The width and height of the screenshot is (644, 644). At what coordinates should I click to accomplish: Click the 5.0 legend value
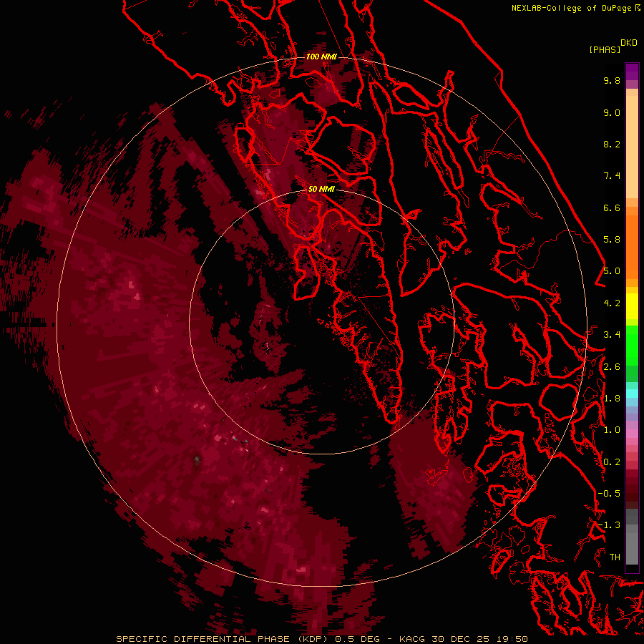click(612, 271)
